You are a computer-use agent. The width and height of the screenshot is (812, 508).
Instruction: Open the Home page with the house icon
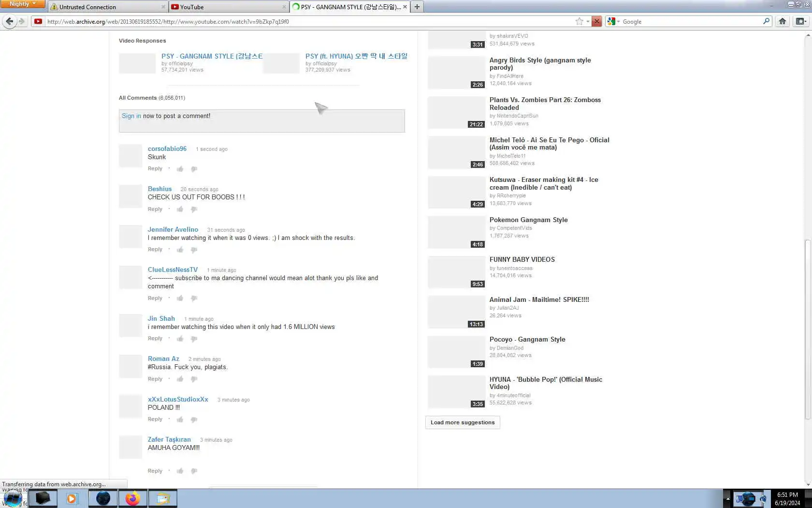coord(783,21)
